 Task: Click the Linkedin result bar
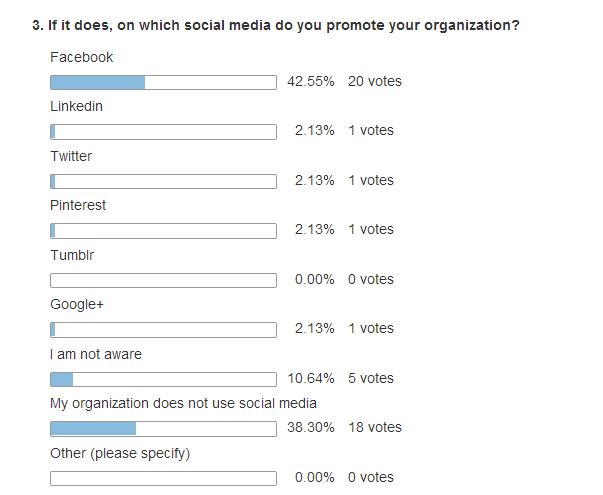coord(163,132)
